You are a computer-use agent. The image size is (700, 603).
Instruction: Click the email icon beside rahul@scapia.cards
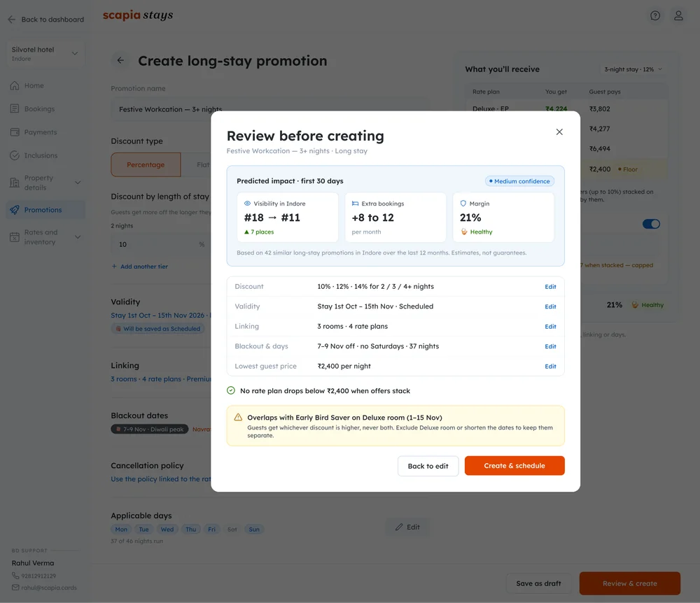(x=15, y=588)
